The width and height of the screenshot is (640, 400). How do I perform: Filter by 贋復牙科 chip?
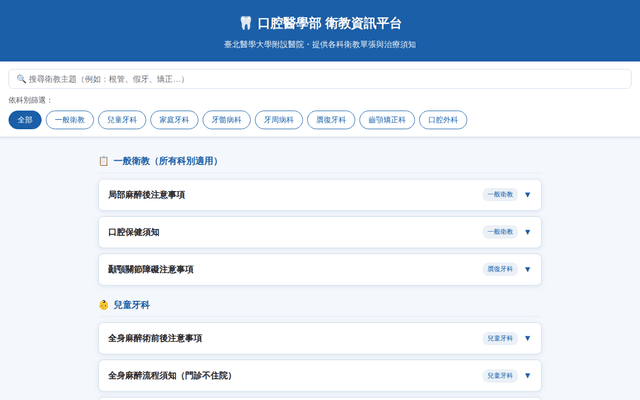click(331, 120)
